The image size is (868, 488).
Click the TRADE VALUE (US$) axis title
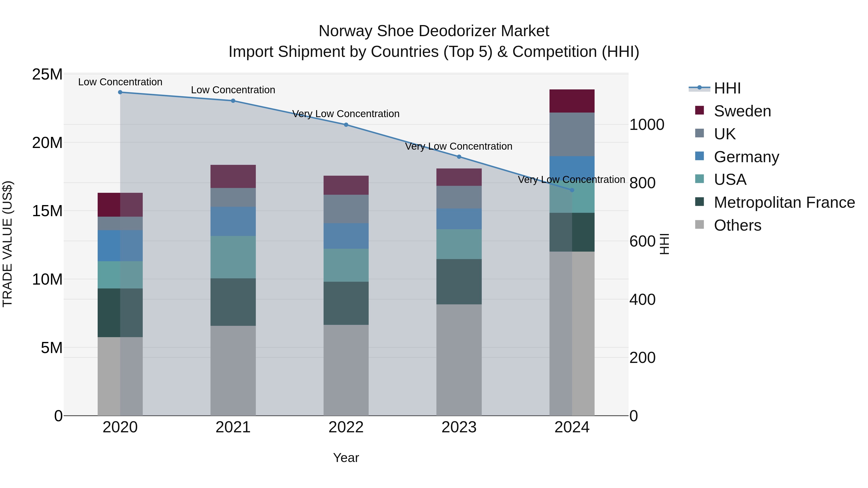coord(7,244)
